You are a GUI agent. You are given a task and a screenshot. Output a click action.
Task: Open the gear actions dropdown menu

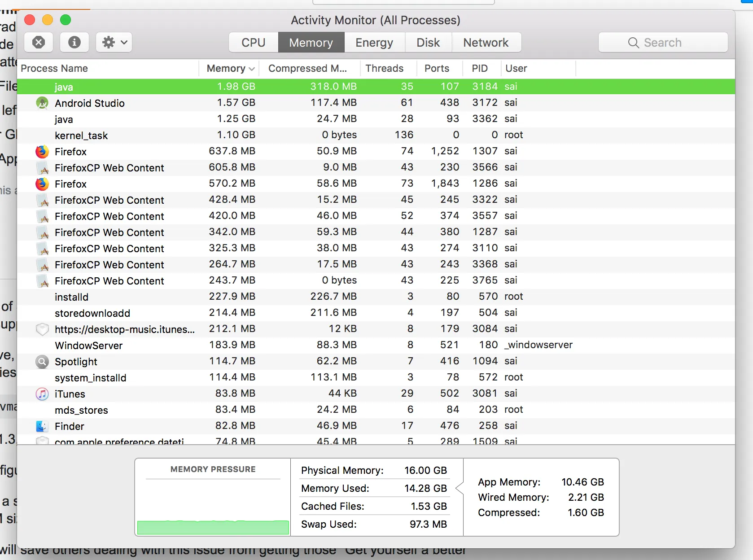(x=114, y=42)
